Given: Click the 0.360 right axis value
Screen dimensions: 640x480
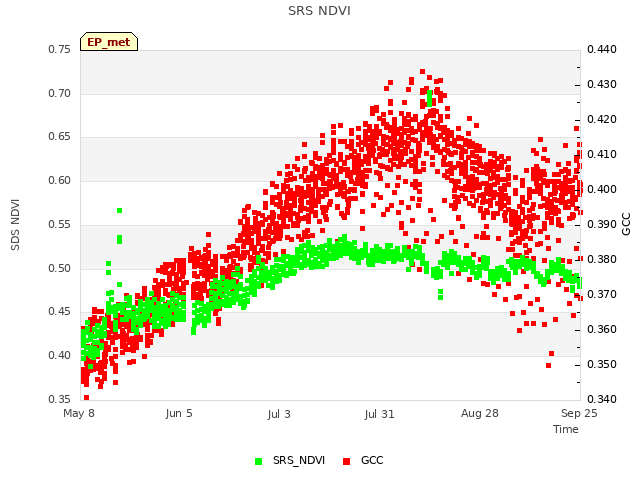Looking at the screenshot, I should click(602, 329).
